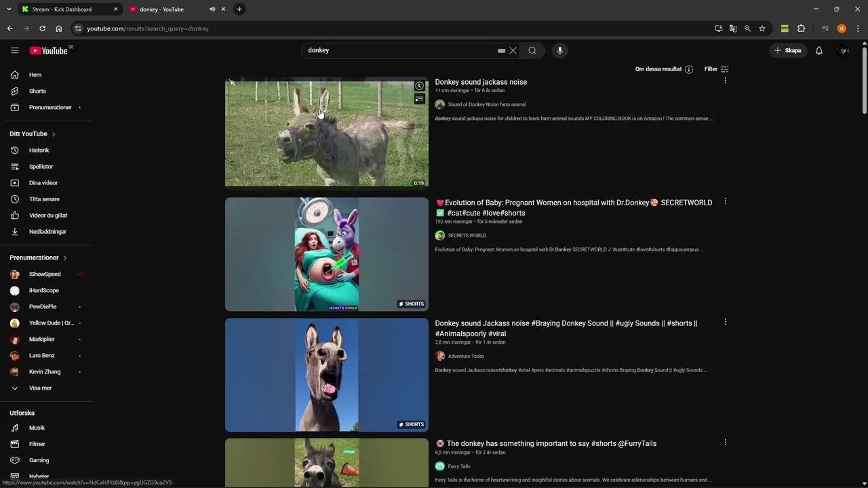
Task: Open Nedladdningar in sidebar
Action: point(47,231)
